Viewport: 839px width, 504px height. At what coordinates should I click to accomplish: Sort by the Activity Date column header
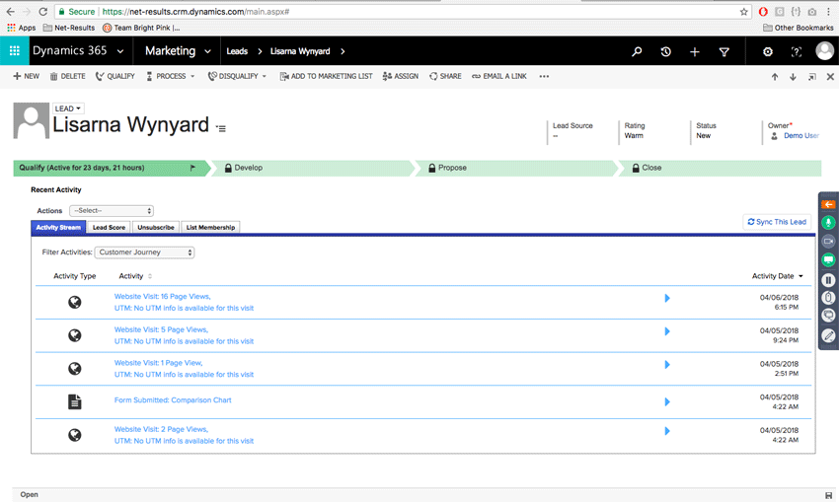point(777,276)
